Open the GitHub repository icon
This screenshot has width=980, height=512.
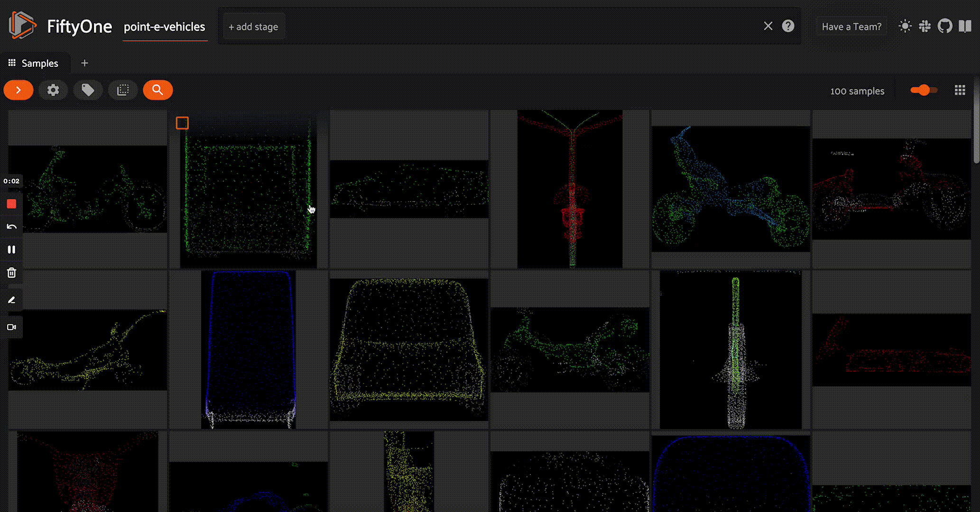944,26
